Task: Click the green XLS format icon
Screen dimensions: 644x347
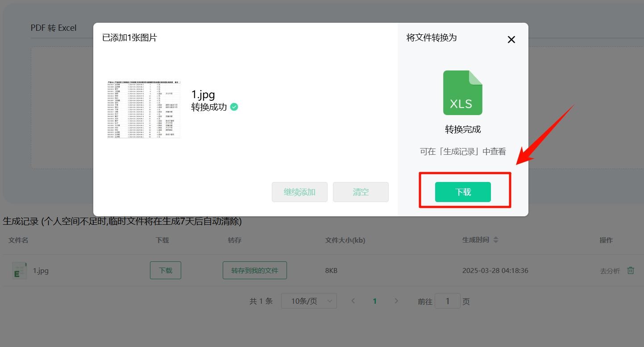Action: click(x=462, y=92)
